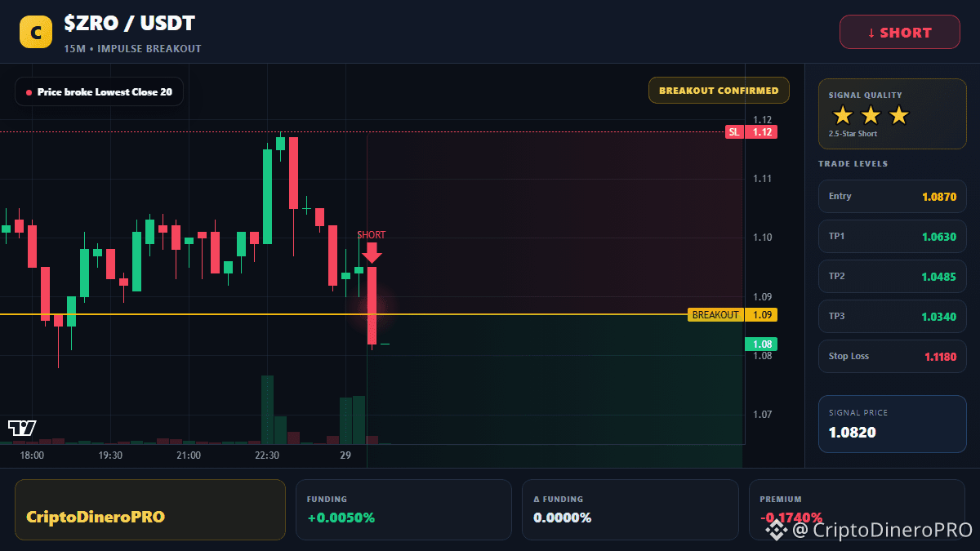This screenshot has height=551, width=980.
Task: Click the BREAKOUT CONFIRMED badge
Action: tap(719, 91)
